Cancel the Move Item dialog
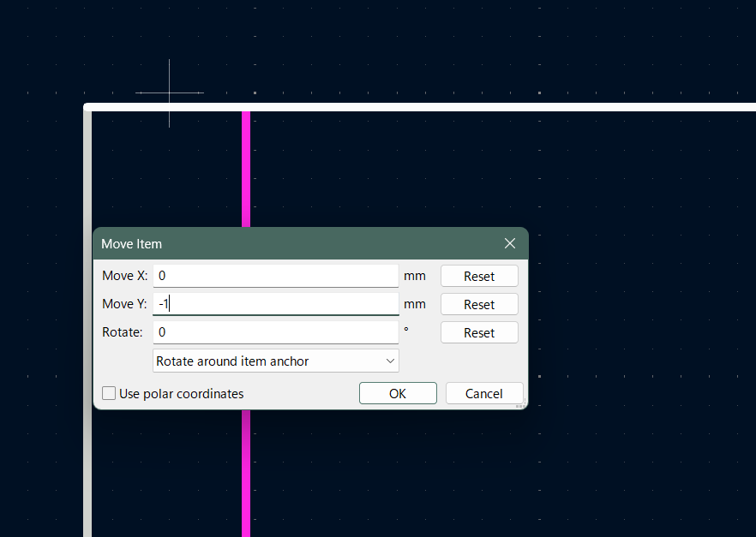Screen dimensions: 756x537 click(x=483, y=393)
